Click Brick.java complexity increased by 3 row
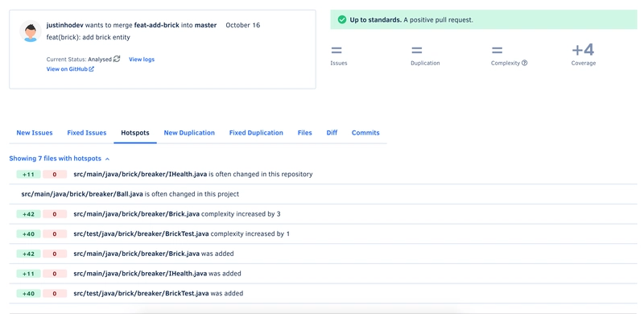 tap(323, 213)
